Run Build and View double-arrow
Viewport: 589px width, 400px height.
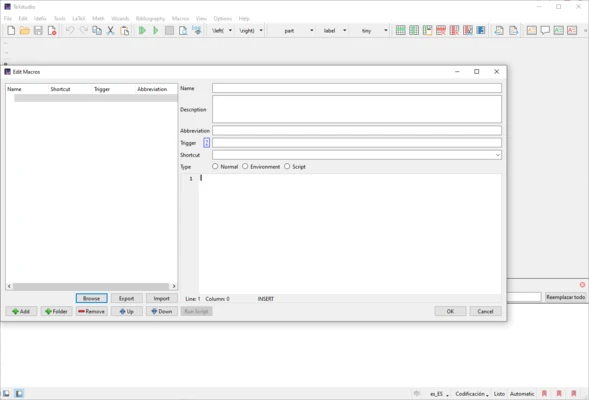pyautogui.click(x=142, y=30)
